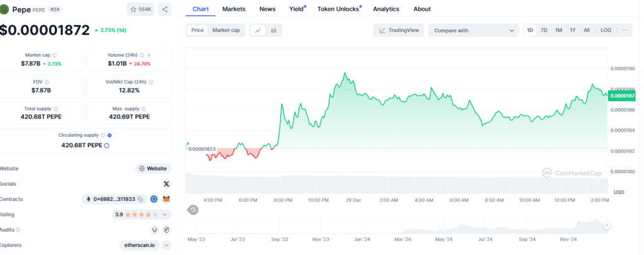Click the 29 Dec axis label
Screen dimensions: 644x255
(353, 200)
